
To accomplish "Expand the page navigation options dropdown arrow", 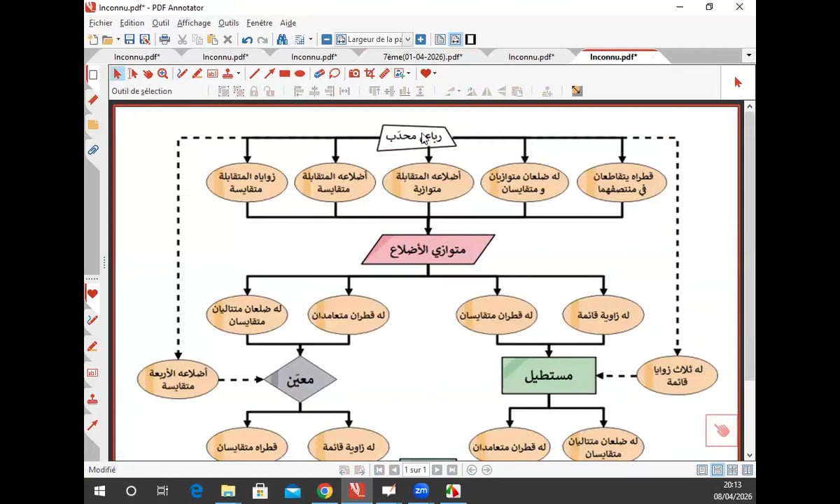I will pyautogui.click(x=311, y=40).
